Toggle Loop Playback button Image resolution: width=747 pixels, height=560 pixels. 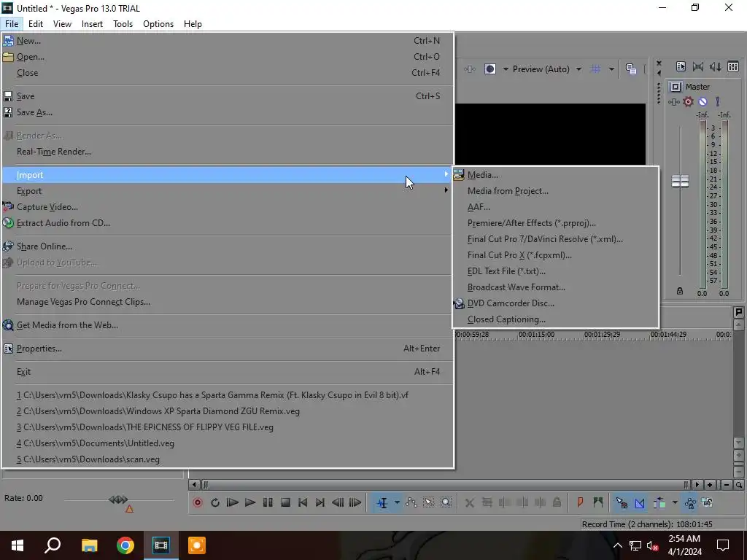(215, 502)
